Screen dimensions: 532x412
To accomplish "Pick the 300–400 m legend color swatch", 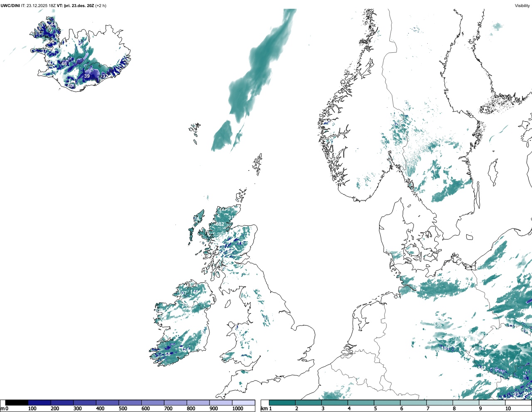I will tap(85, 402).
